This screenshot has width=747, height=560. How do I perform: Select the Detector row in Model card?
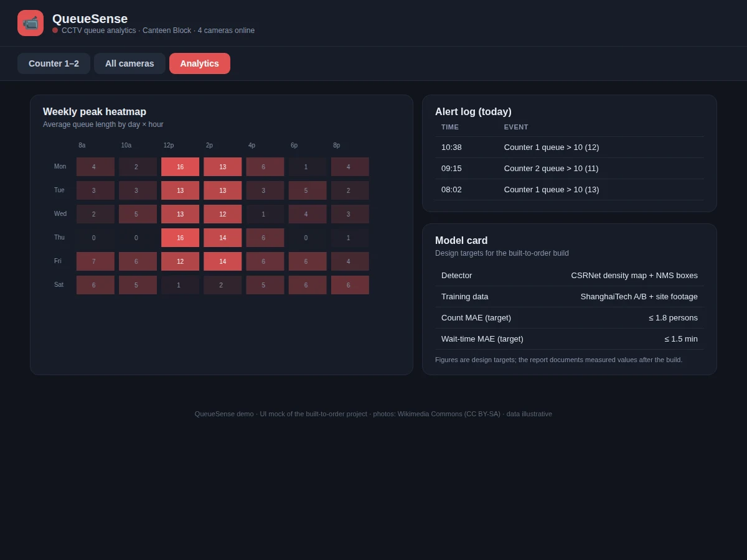[x=570, y=276]
